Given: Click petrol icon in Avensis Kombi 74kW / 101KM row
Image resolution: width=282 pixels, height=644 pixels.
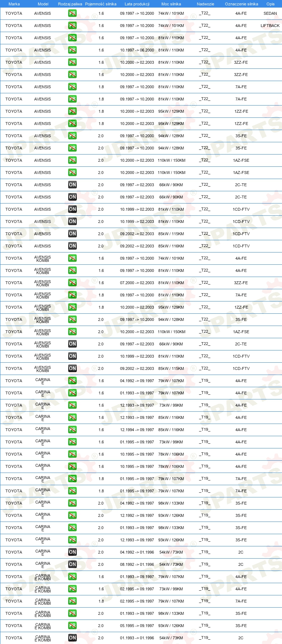Looking at the screenshot, I should (x=72, y=258).
